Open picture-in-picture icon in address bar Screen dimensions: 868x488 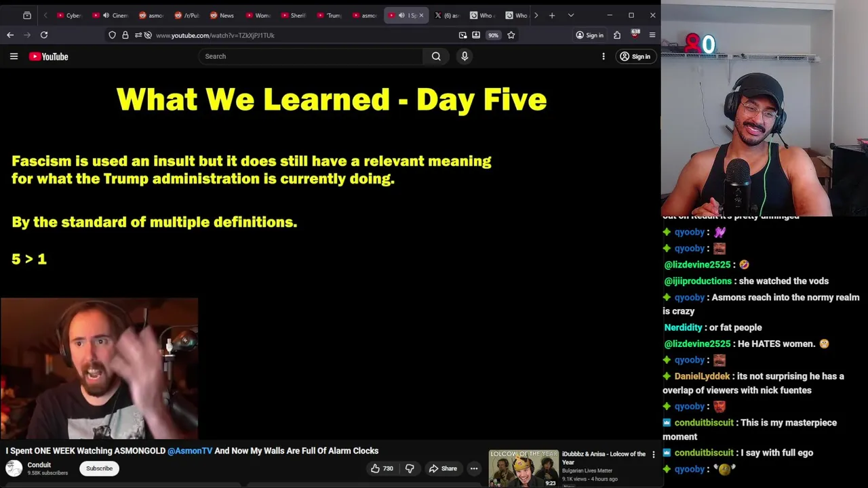point(462,35)
